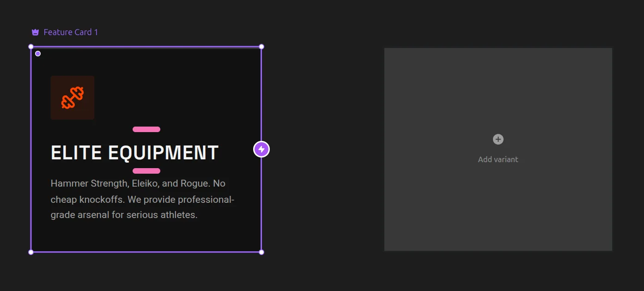The height and width of the screenshot is (291, 644).
Task: Click the pink gap handle below the heading
Action: point(146,171)
